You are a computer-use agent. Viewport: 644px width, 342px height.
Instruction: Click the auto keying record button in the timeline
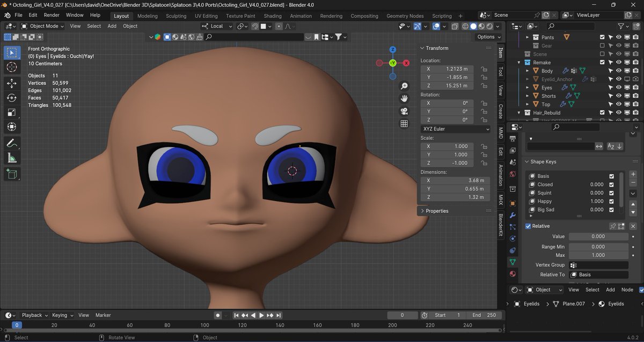(x=218, y=315)
